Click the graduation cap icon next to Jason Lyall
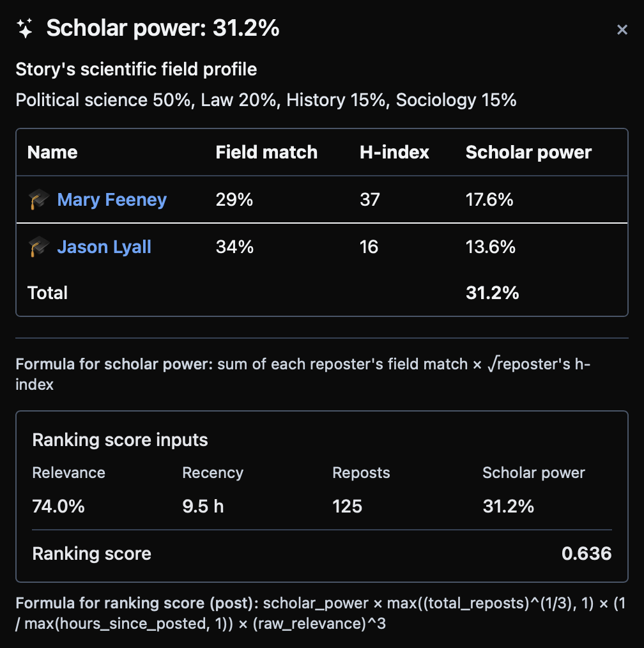The image size is (644, 648). click(38, 247)
